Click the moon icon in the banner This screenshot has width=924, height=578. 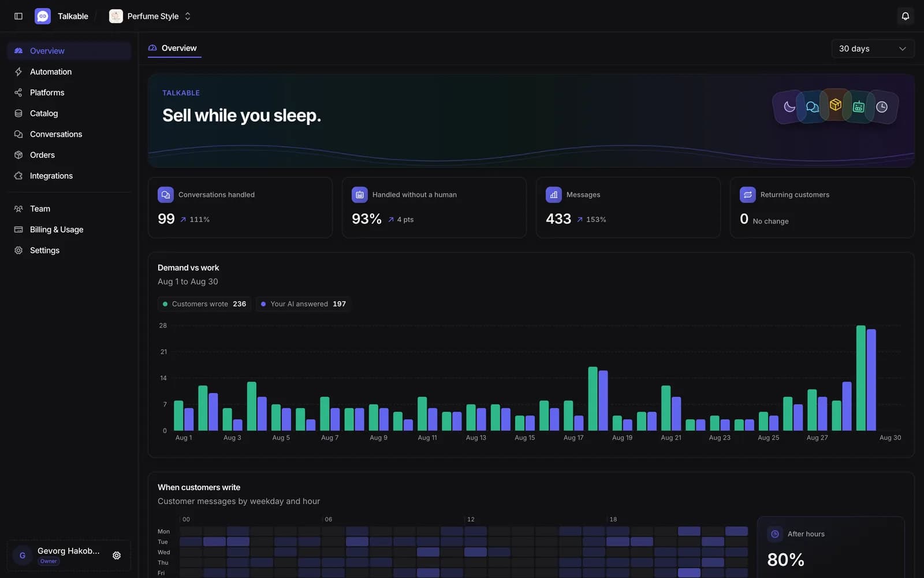point(789,107)
